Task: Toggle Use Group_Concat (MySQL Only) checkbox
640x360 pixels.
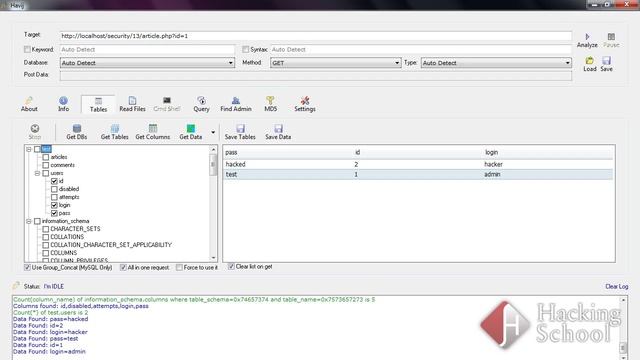Action: [27, 267]
